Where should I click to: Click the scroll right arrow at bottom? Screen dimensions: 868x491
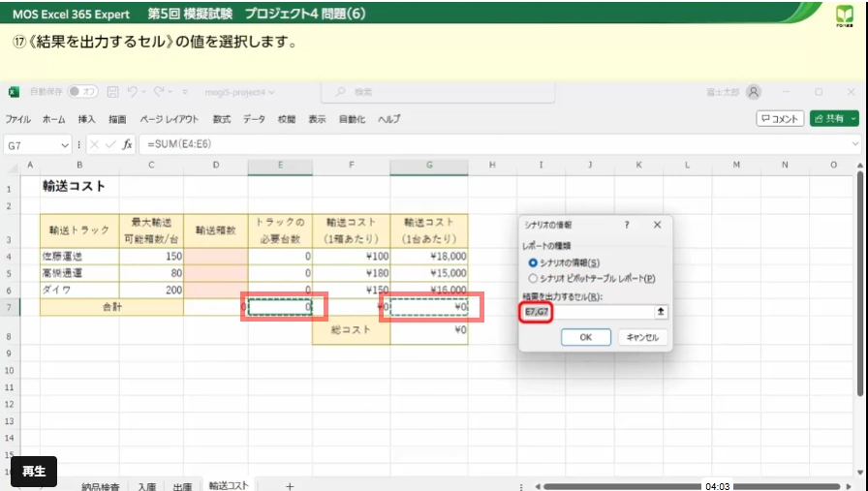(x=850, y=486)
